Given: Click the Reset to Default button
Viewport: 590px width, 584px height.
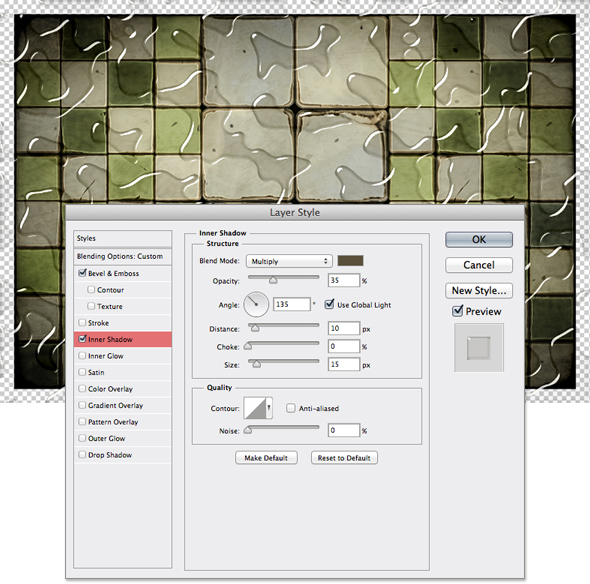Looking at the screenshot, I should (344, 458).
